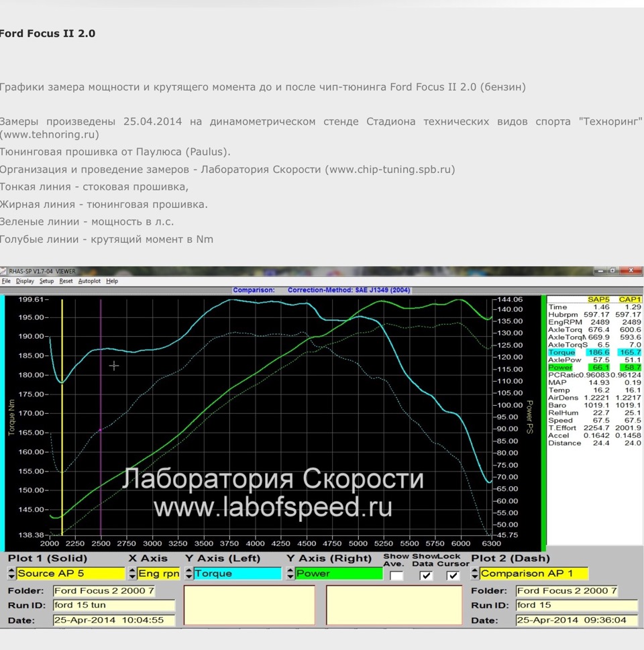
Task: Click the Power value 66.1
Action: pyautogui.click(x=598, y=368)
